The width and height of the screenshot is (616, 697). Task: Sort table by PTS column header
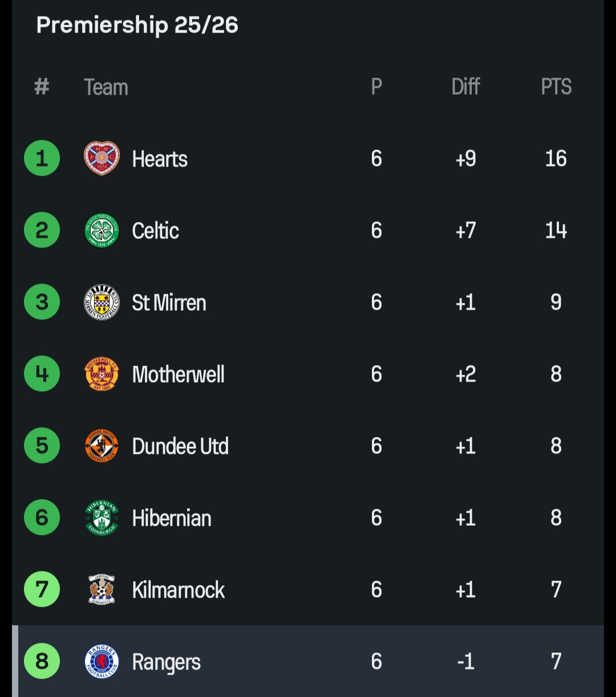[x=556, y=87]
